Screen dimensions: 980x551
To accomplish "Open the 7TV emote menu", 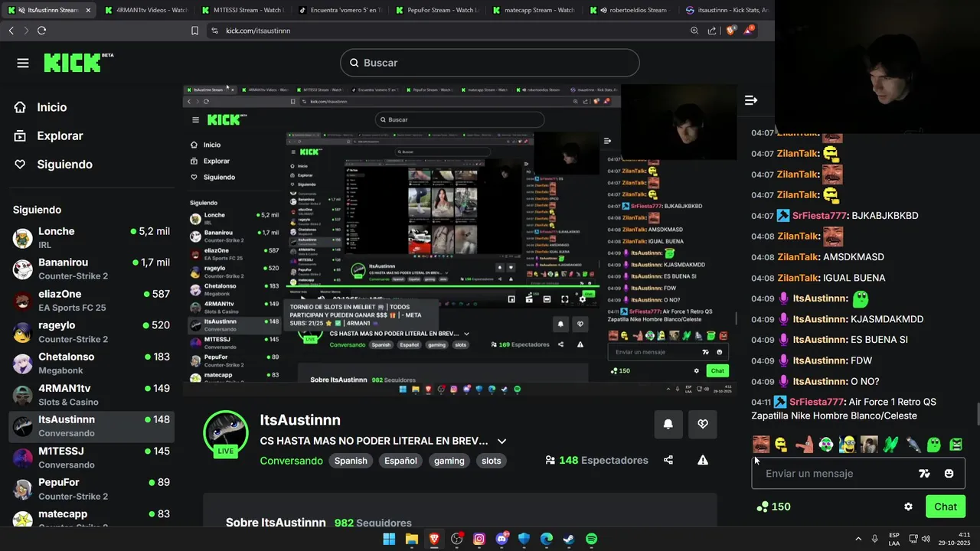I will pos(924,474).
